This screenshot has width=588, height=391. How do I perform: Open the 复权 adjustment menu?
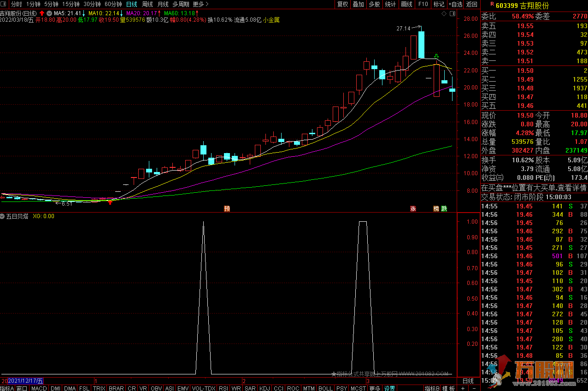pyautogui.click(x=343, y=4)
